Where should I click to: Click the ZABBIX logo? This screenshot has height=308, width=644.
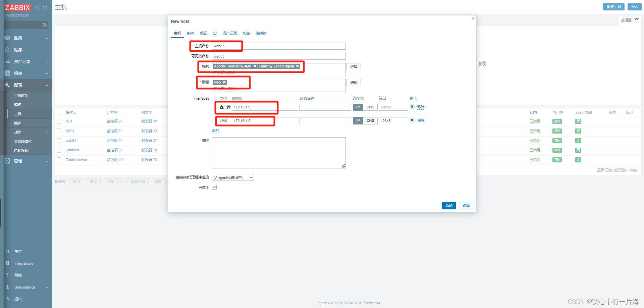[17, 7]
